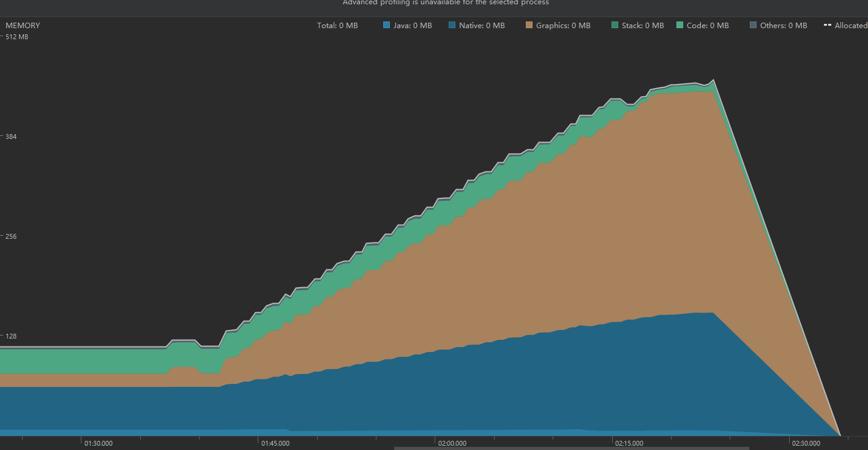Click the Java: 0 MB legend label

coord(413,26)
